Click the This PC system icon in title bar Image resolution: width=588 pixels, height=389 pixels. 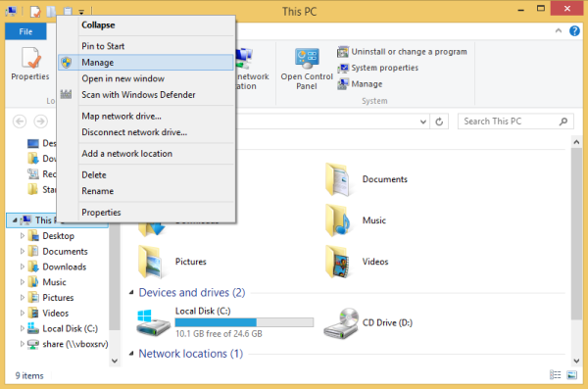coord(11,12)
